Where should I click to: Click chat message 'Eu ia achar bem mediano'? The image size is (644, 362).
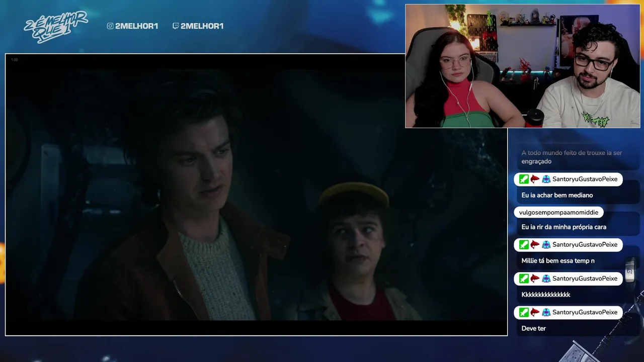point(557,195)
